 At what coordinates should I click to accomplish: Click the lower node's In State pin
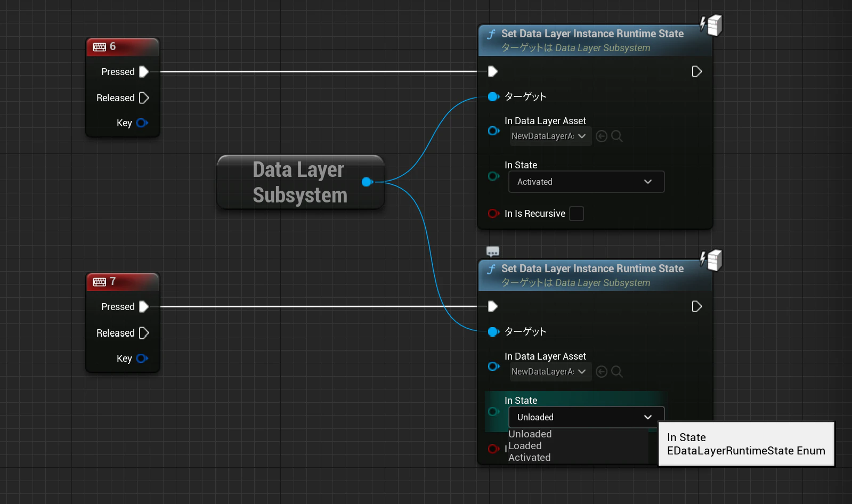coord(494,411)
